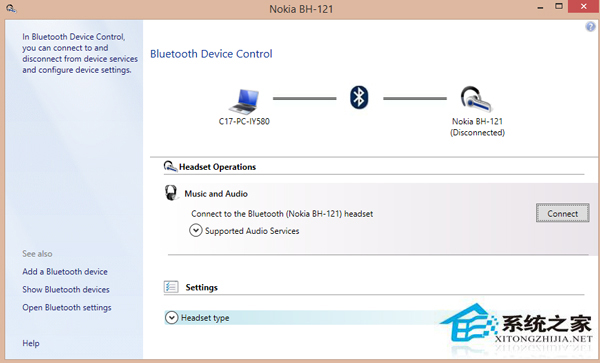Screen dimensions: 600x363
Task: Select the Nokia BH-121 (Disconnected) label
Action: tap(477, 127)
